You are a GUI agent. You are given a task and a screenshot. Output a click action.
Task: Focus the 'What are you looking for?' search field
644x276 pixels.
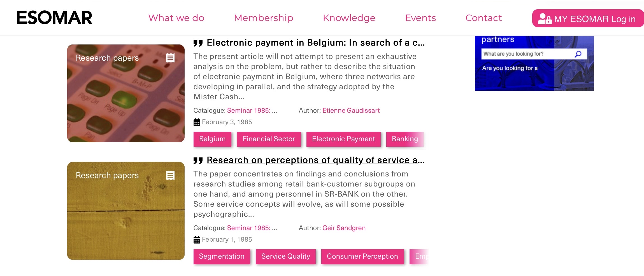coord(527,54)
